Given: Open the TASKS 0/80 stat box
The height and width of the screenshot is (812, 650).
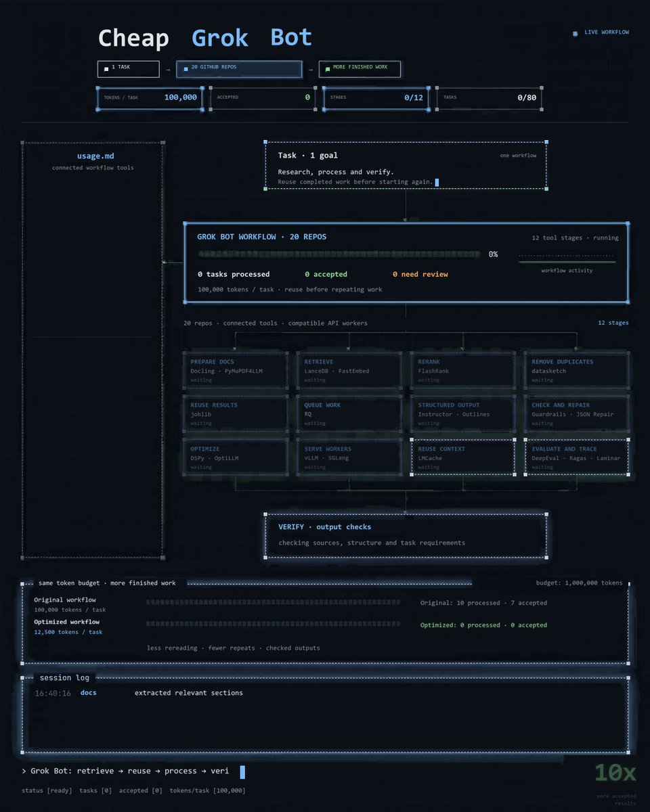Looking at the screenshot, I should click(x=488, y=97).
